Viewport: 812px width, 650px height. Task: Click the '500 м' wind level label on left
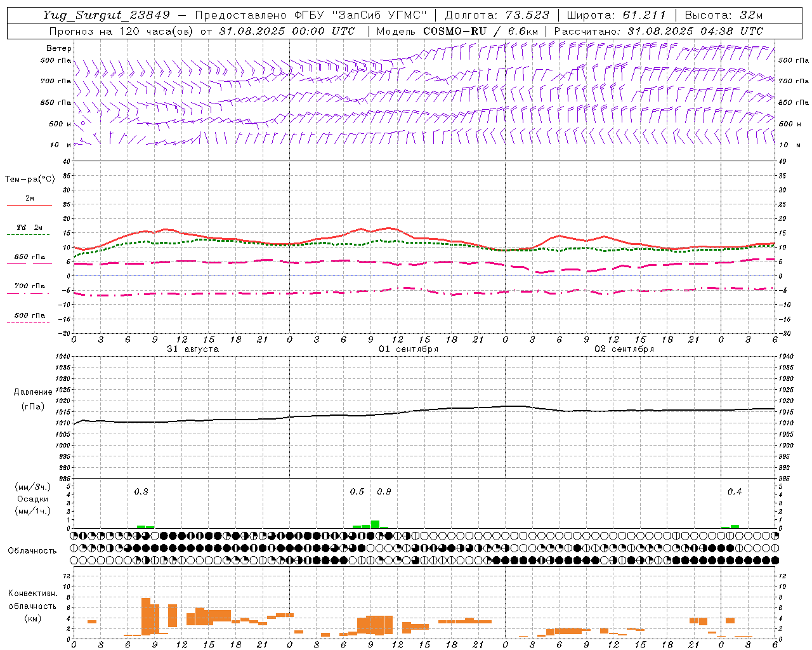pyautogui.click(x=60, y=124)
